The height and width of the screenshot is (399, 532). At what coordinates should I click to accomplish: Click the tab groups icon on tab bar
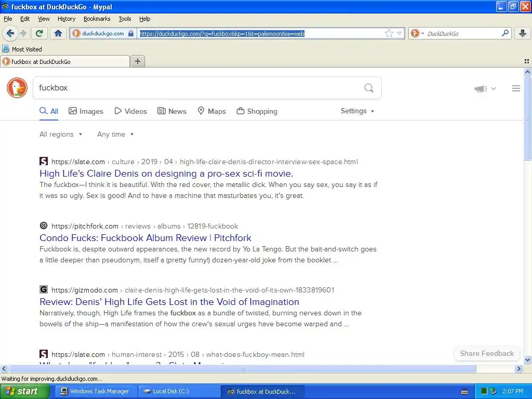tap(527, 61)
